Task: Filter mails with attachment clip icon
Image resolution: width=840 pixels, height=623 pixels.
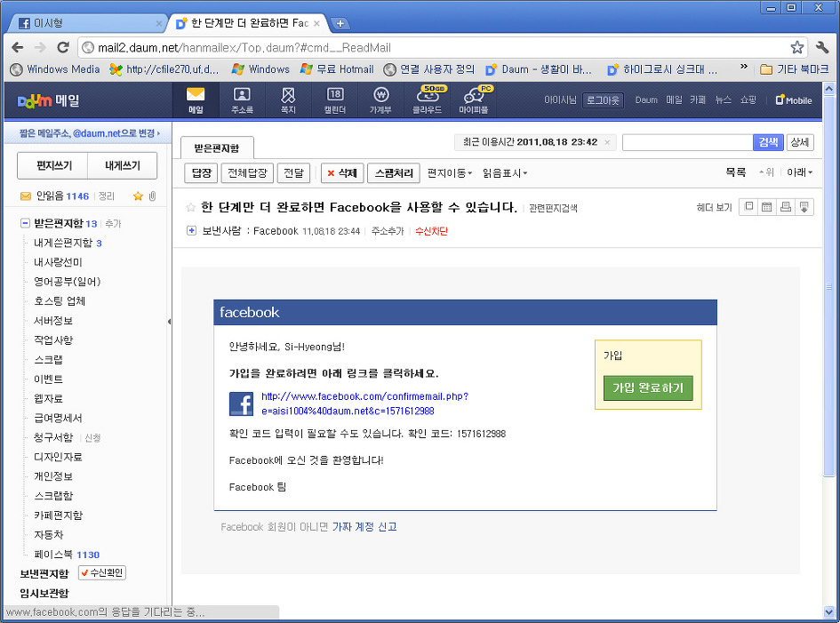Action: pyautogui.click(x=153, y=196)
